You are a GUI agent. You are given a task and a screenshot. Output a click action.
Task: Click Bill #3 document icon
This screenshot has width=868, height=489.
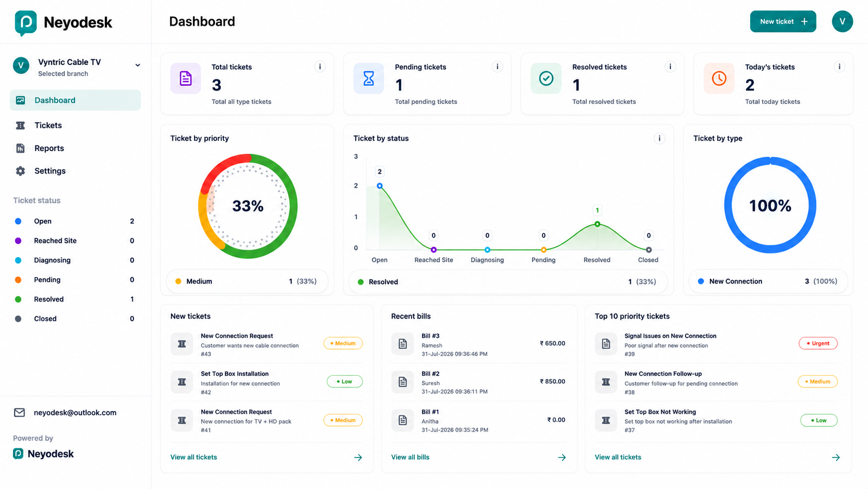click(x=402, y=343)
